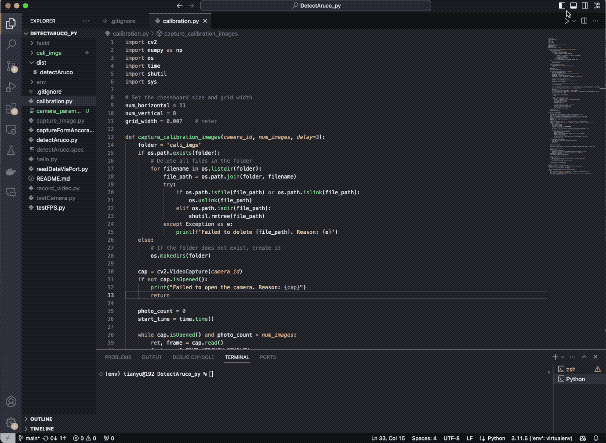This screenshot has width=606, height=443.
Task: Open the Search view in activity bar
Action: (11, 44)
